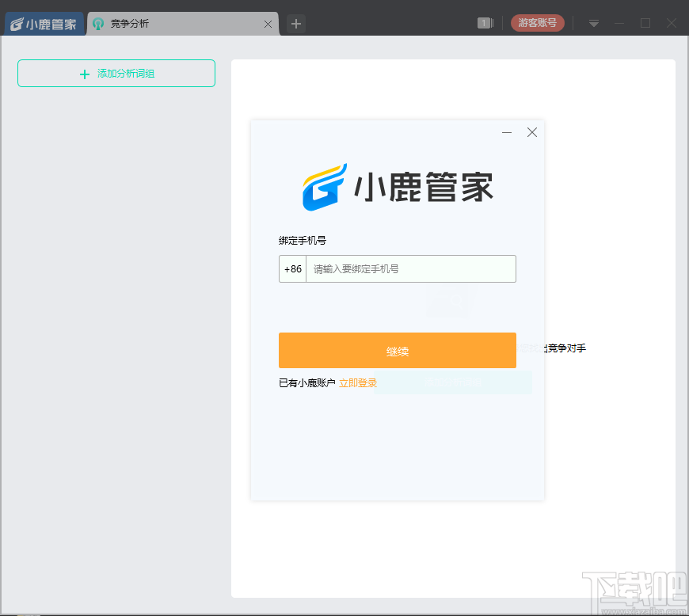Minimize the binding dialog
This screenshot has width=689, height=616.
tap(507, 132)
